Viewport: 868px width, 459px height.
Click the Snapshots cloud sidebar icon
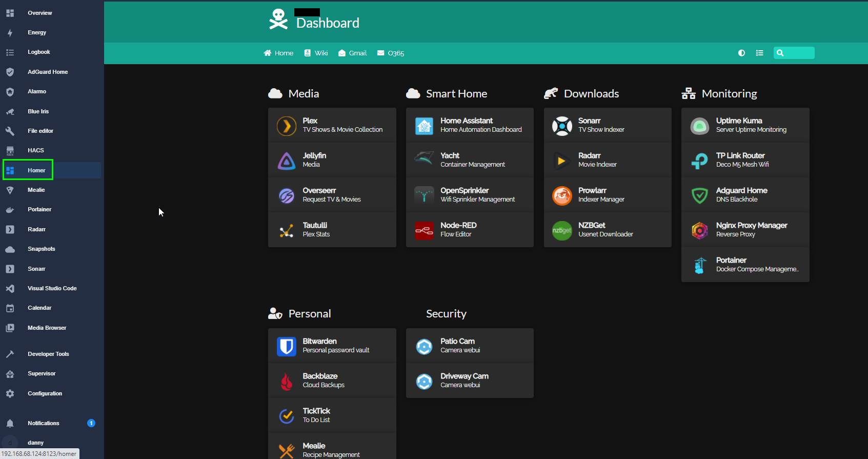10,249
